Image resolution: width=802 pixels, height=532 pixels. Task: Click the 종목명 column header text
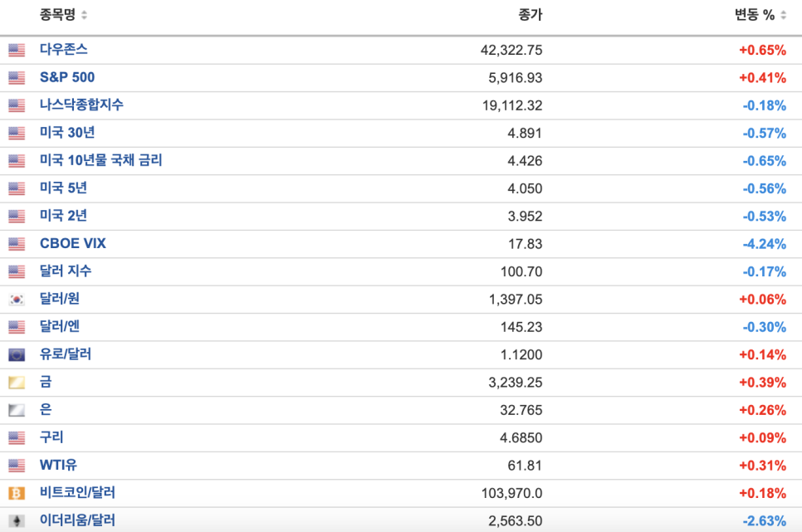tap(58, 15)
